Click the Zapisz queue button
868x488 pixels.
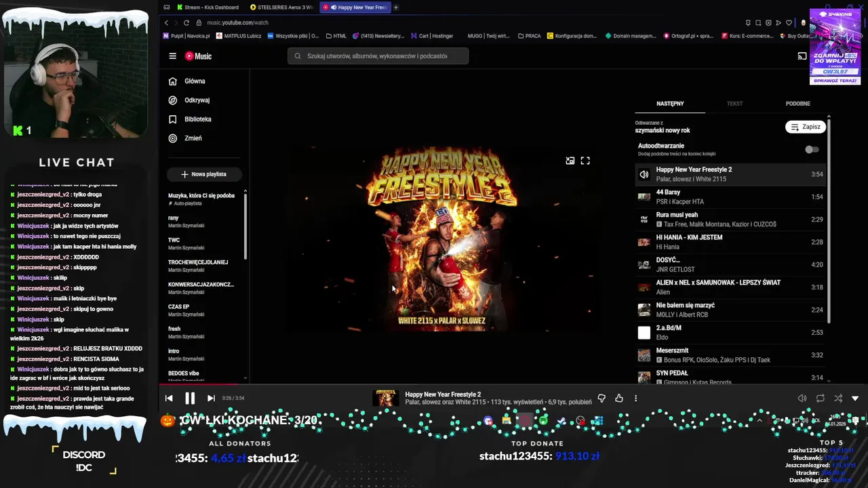(x=806, y=127)
